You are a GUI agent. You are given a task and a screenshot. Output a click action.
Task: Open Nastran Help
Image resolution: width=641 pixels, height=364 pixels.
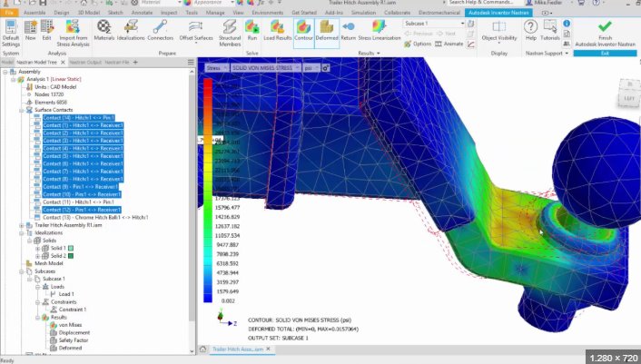[530, 31]
